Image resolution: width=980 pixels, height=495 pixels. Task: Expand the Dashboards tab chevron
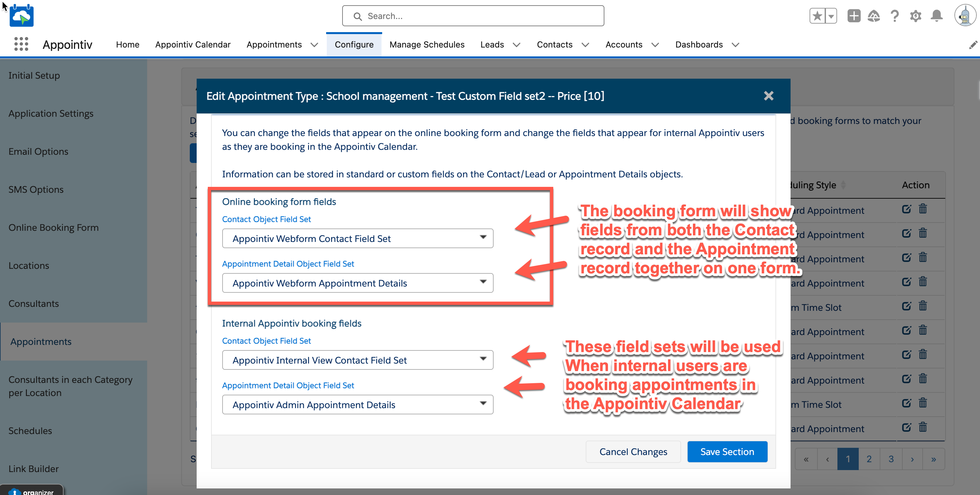click(735, 45)
